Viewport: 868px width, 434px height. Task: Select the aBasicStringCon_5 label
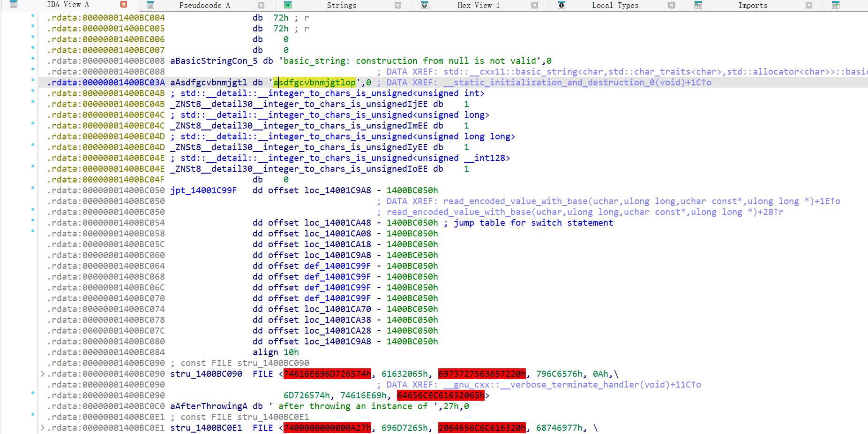pyautogui.click(x=214, y=61)
